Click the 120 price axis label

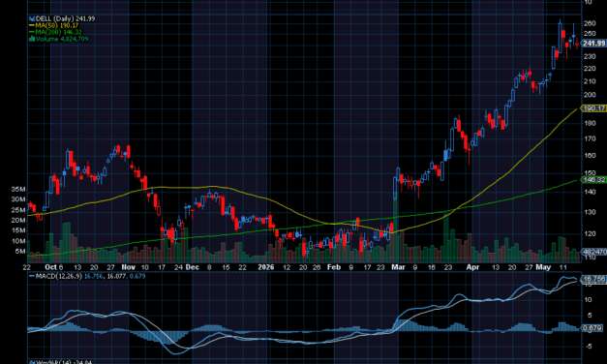tap(590, 234)
